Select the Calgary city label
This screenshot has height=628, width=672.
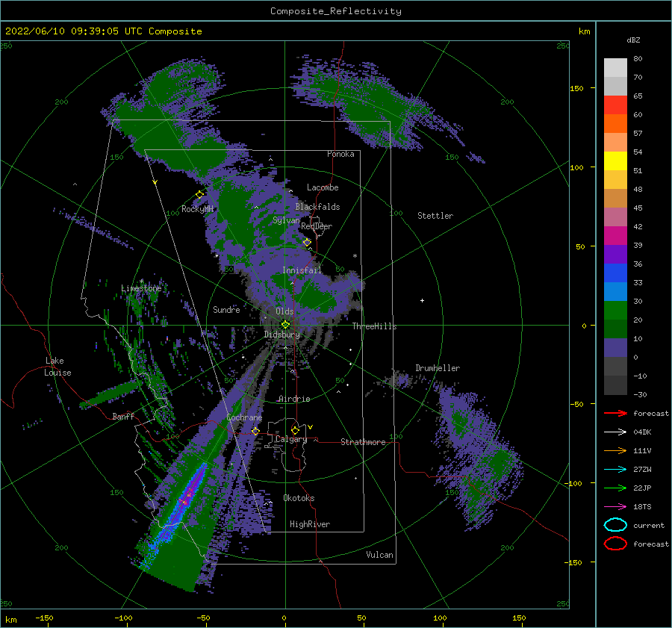point(291,439)
